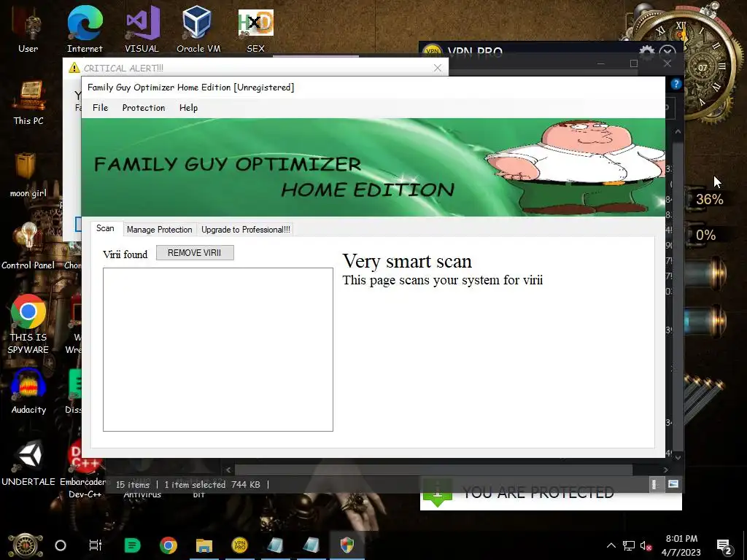This screenshot has width=747, height=560.
Task: Open the File menu
Action: tap(100, 108)
